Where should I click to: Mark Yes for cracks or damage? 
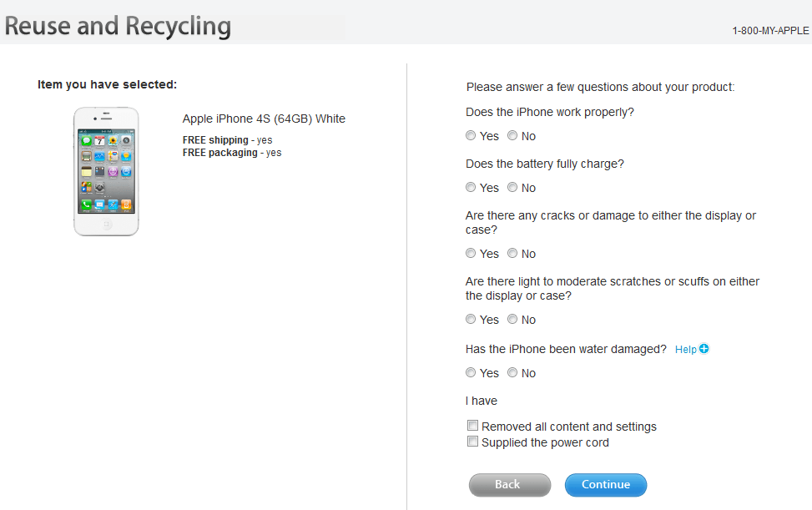471,254
